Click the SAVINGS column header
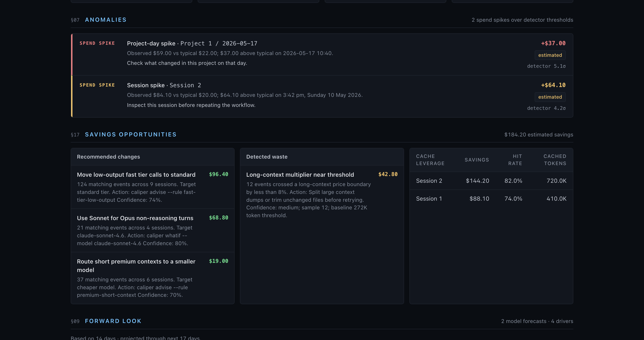 point(477,160)
